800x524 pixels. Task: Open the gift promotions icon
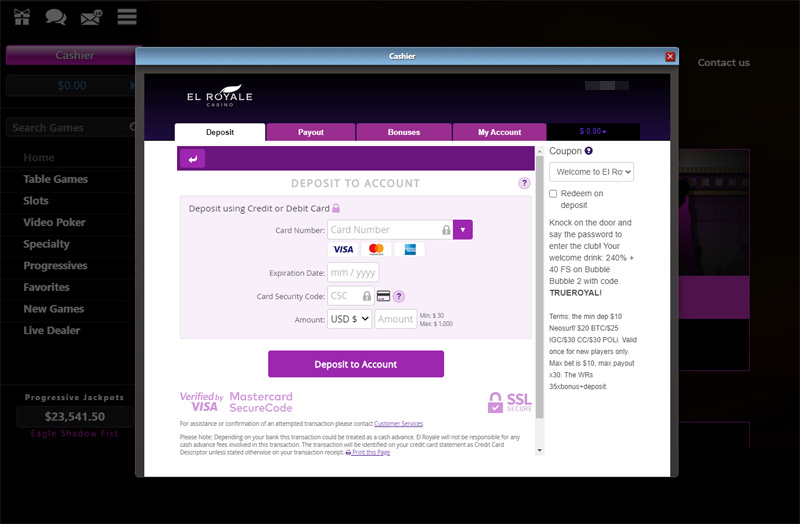(22, 17)
